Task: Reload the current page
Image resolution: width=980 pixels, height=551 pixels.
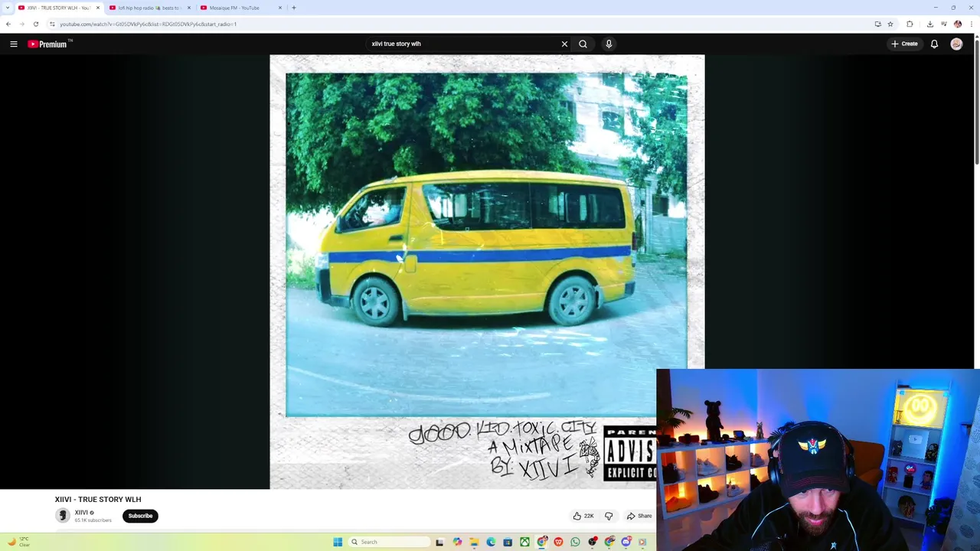Action: pos(35,24)
